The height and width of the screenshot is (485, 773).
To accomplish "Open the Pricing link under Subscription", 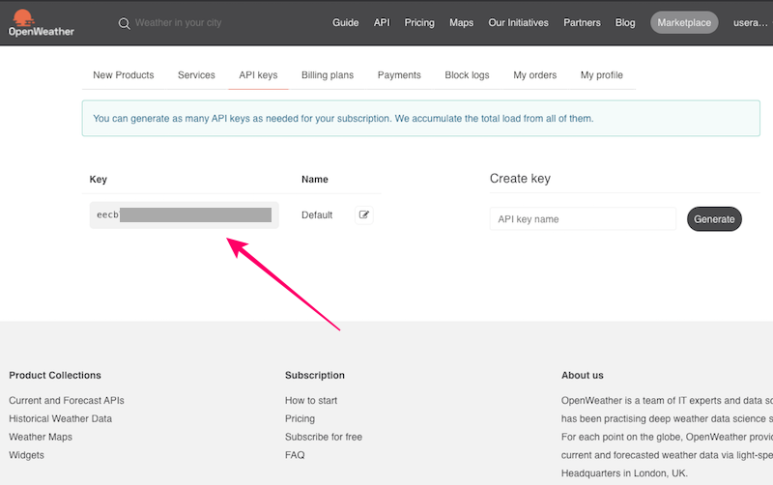I will tap(300, 418).
